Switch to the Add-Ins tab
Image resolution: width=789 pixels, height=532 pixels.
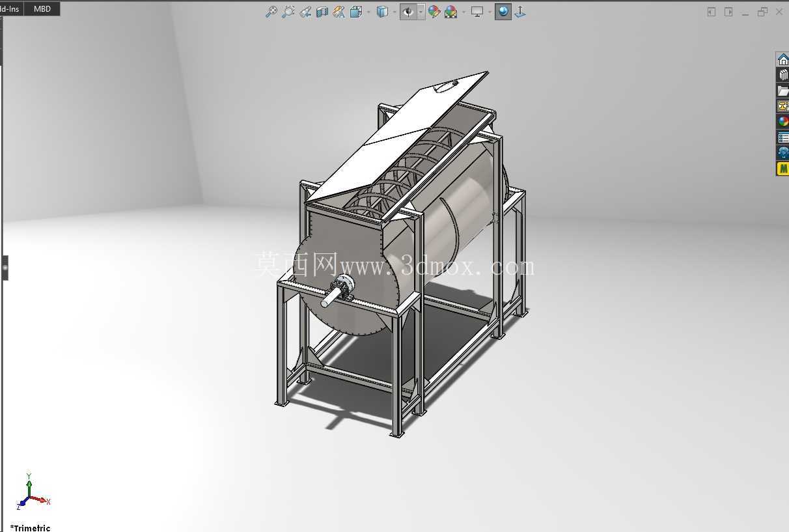click(x=10, y=8)
